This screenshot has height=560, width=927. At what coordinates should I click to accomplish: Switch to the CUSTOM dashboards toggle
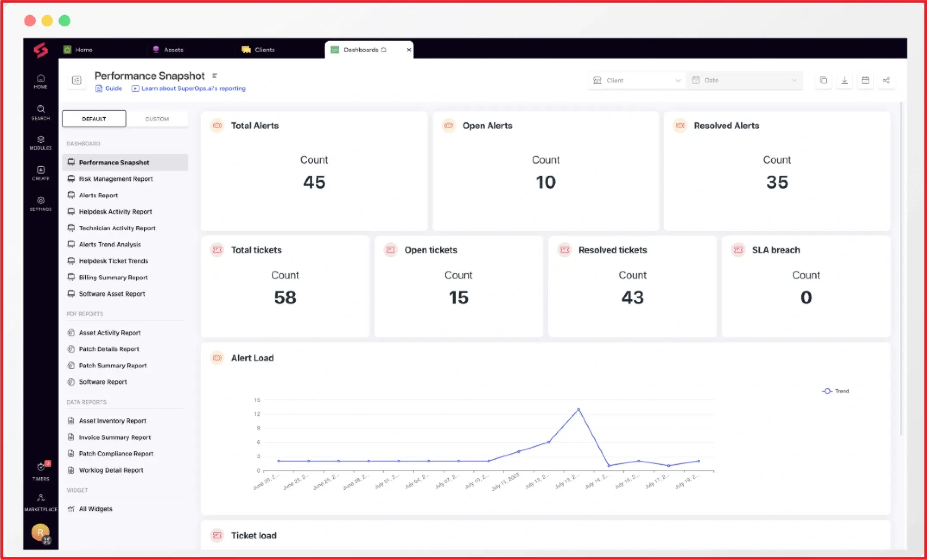click(x=157, y=118)
